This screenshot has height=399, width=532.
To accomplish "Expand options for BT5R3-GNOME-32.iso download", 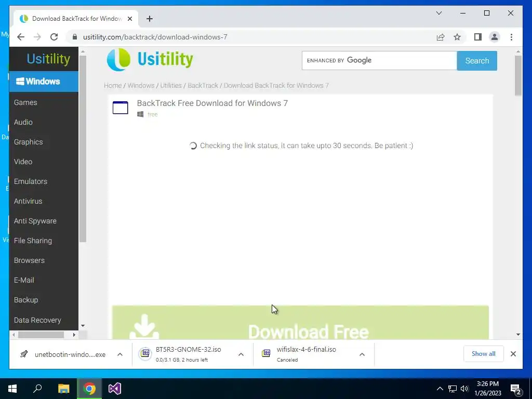I will 241,354.
